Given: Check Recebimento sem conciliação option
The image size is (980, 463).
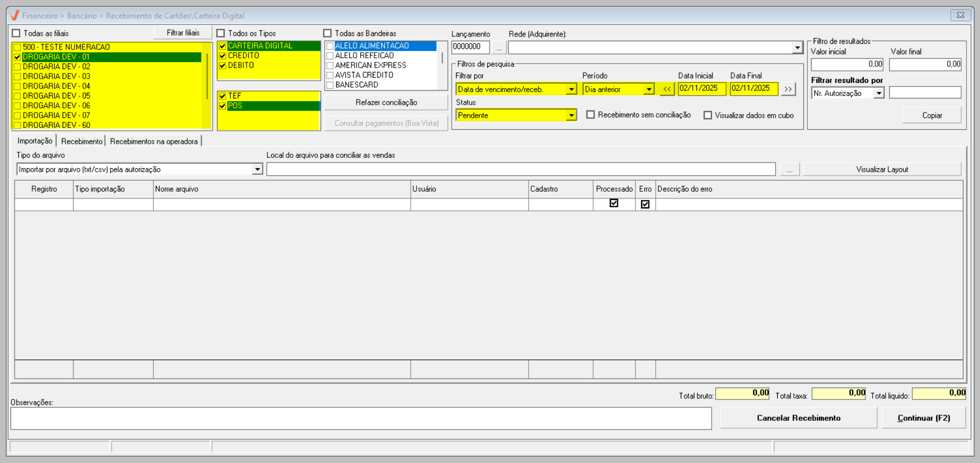Looking at the screenshot, I should 591,115.
